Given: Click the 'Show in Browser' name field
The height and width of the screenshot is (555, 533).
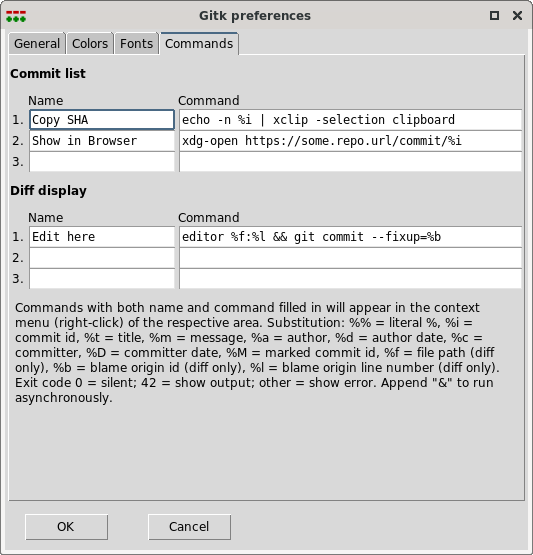Looking at the screenshot, I should [102, 141].
